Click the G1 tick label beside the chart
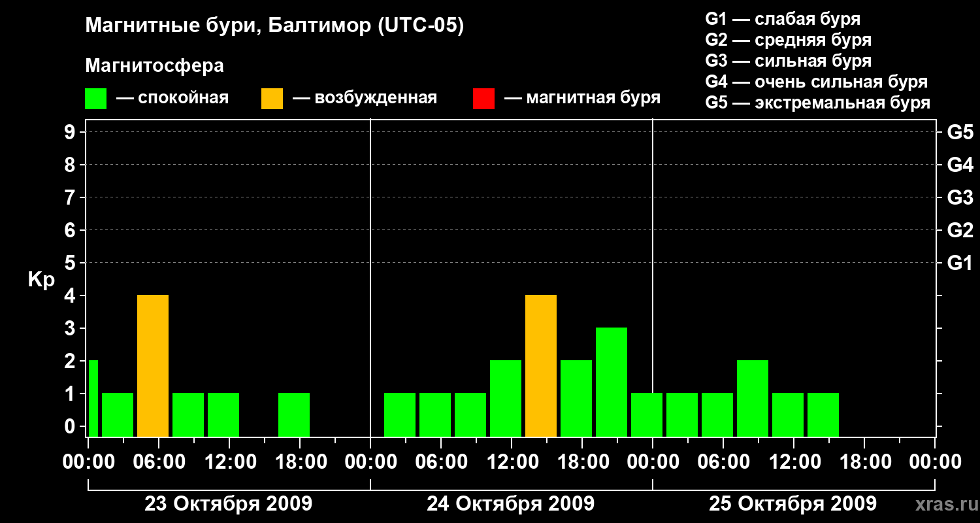980x523 pixels. (960, 263)
